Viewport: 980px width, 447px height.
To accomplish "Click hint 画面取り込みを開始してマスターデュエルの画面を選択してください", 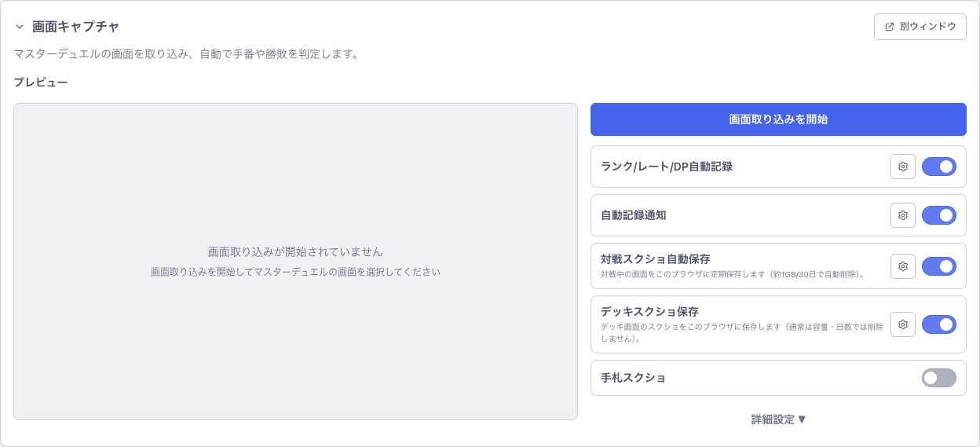I will [295, 272].
